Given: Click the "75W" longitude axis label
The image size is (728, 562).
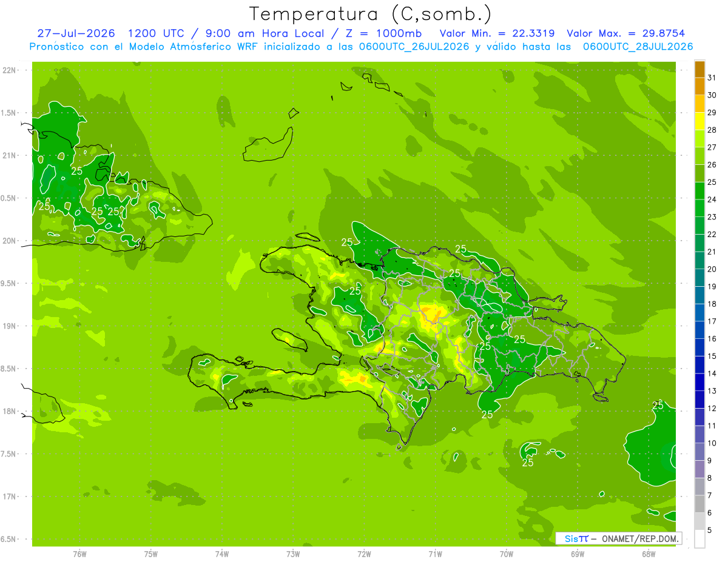Looking at the screenshot, I should pos(151,554).
